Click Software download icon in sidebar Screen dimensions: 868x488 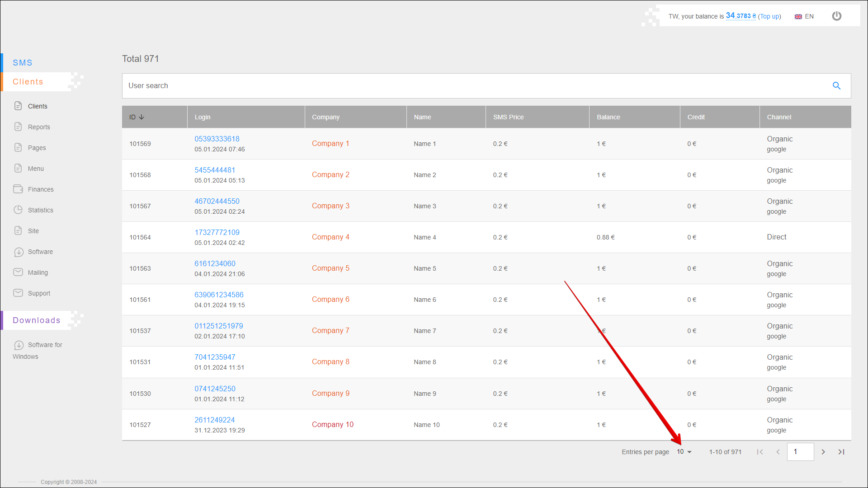pyautogui.click(x=19, y=252)
